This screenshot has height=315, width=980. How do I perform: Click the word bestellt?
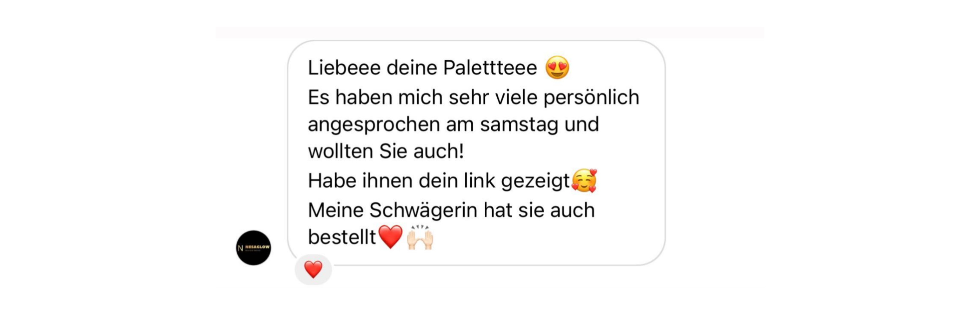[342, 237]
